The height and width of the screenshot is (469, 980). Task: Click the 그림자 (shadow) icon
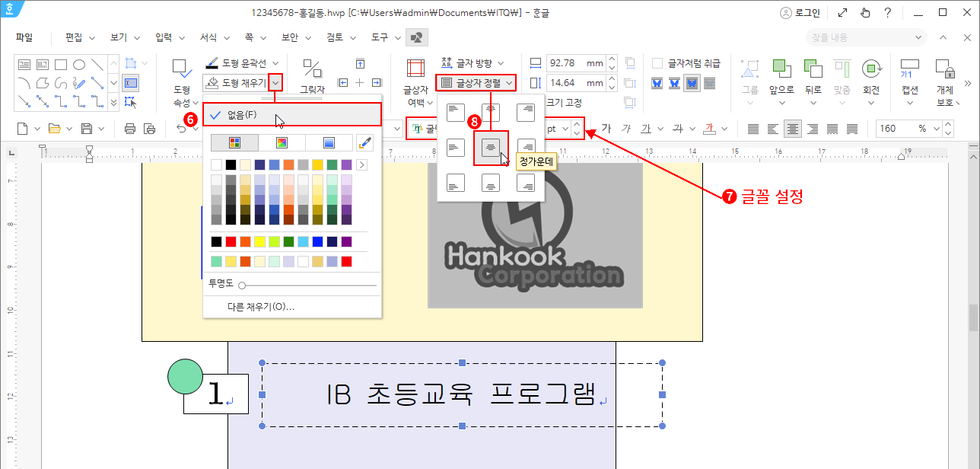(313, 69)
